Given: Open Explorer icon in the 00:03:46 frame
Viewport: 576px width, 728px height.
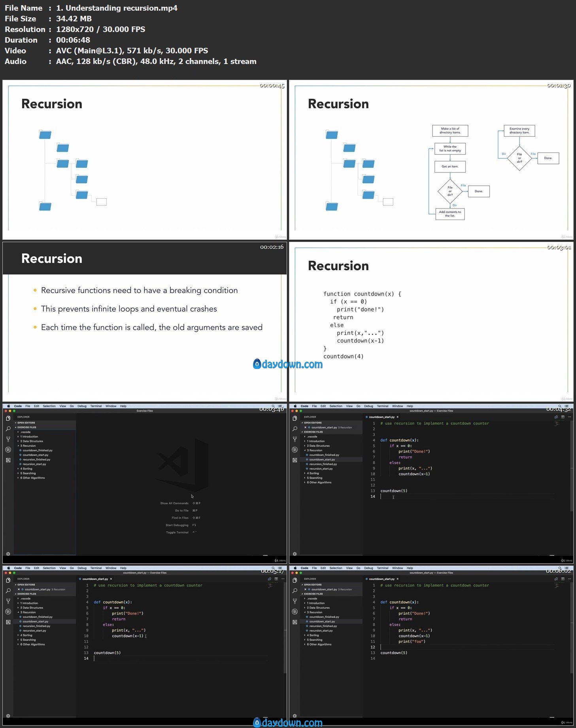Looking at the screenshot, I should click(x=8, y=418).
